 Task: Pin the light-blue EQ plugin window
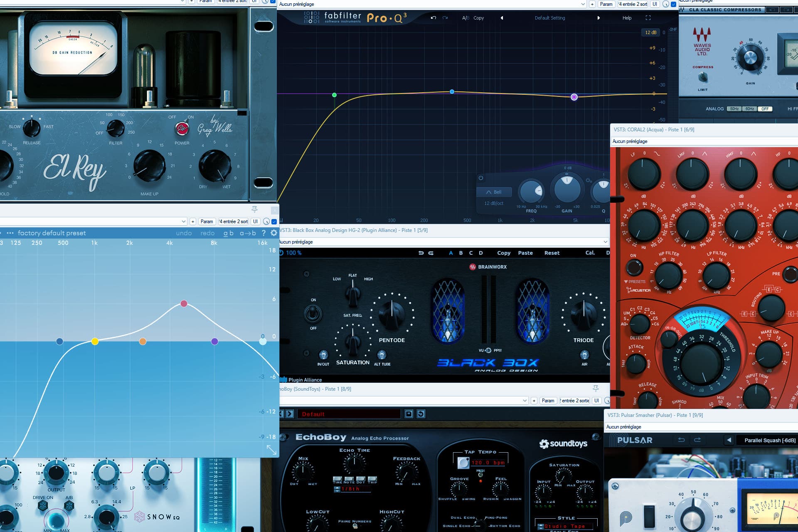[255, 209]
